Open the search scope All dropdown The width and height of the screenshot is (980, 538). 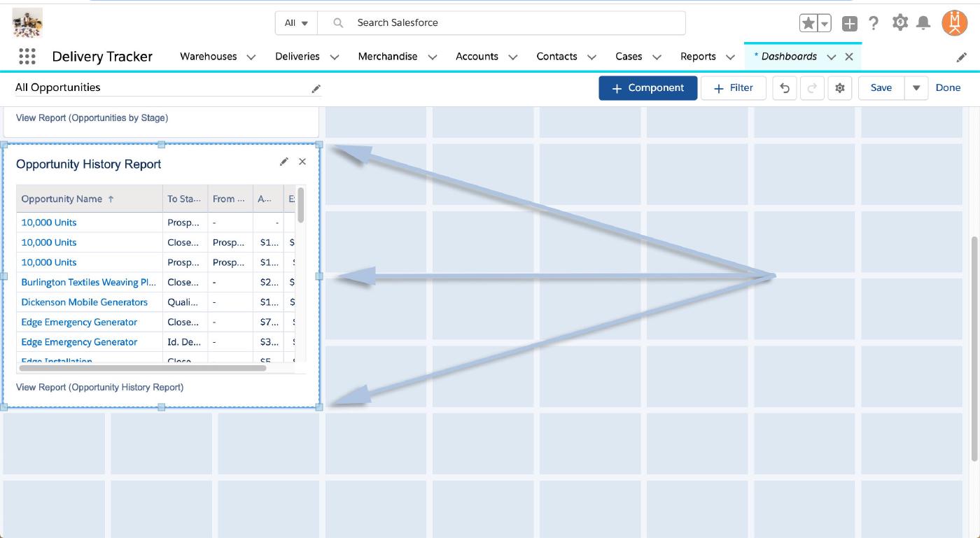click(x=296, y=23)
